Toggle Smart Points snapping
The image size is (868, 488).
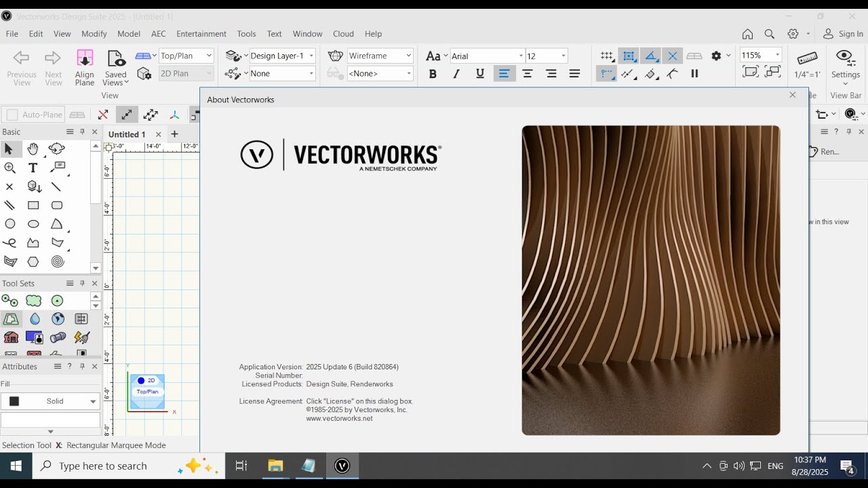[x=607, y=73]
